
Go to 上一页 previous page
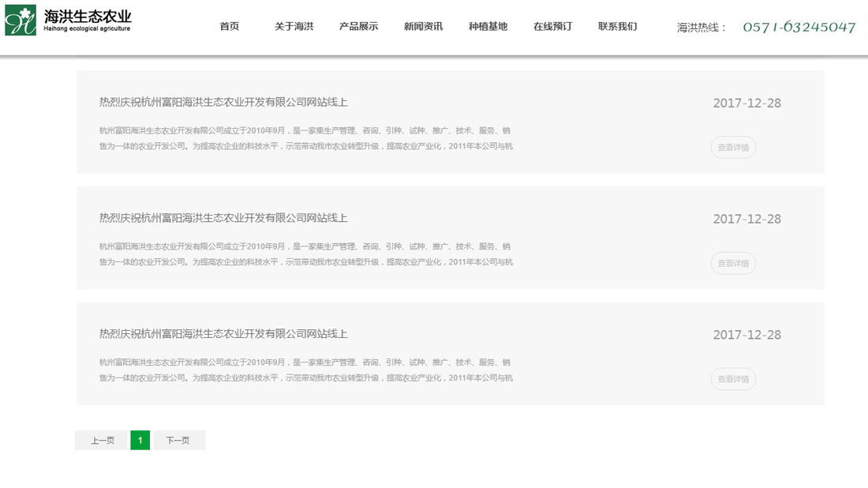tap(99, 440)
